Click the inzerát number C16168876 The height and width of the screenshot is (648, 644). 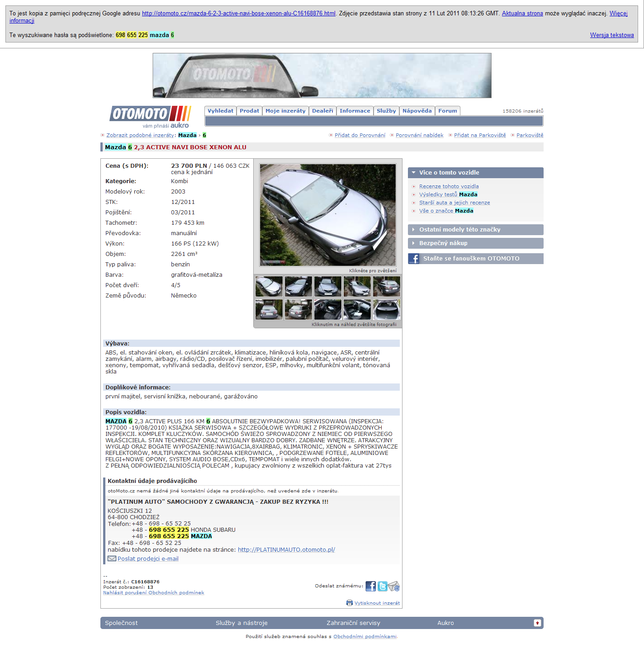point(145,582)
